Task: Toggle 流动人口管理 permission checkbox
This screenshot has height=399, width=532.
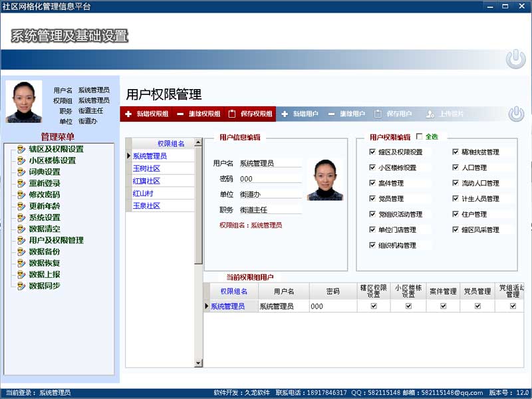Action: tap(456, 183)
